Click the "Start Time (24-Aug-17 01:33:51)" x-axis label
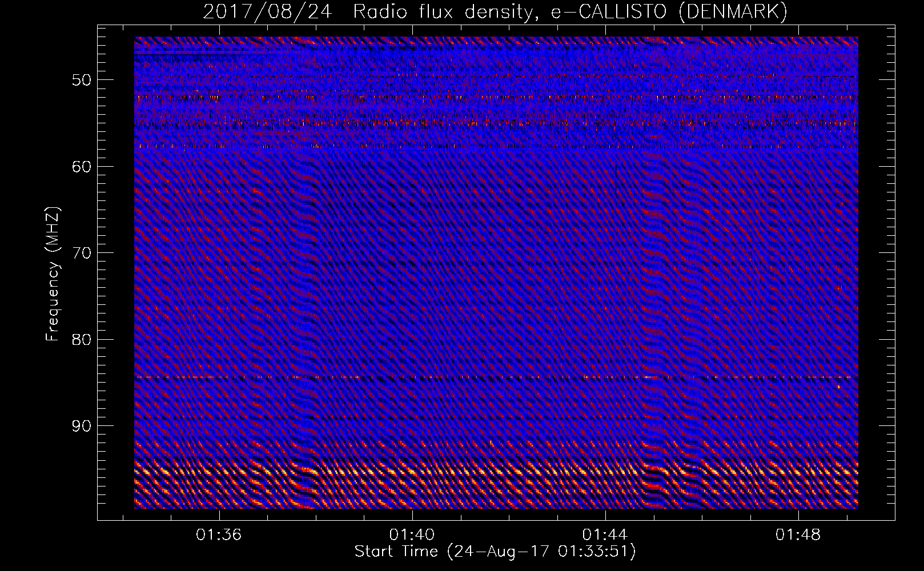The height and width of the screenshot is (571, 924). [495, 552]
